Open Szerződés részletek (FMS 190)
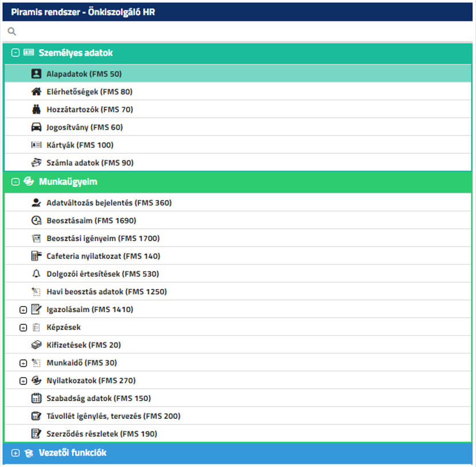Image resolution: width=476 pixels, height=467 pixels. [x=238, y=434]
